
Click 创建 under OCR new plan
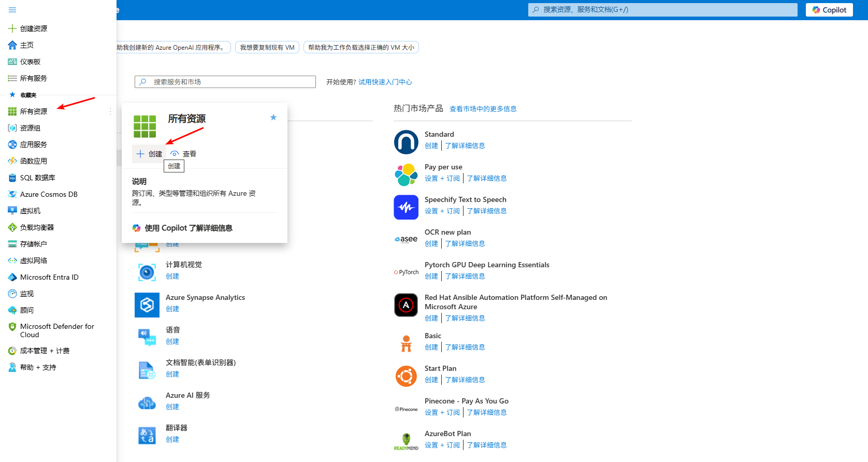click(x=431, y=243)
